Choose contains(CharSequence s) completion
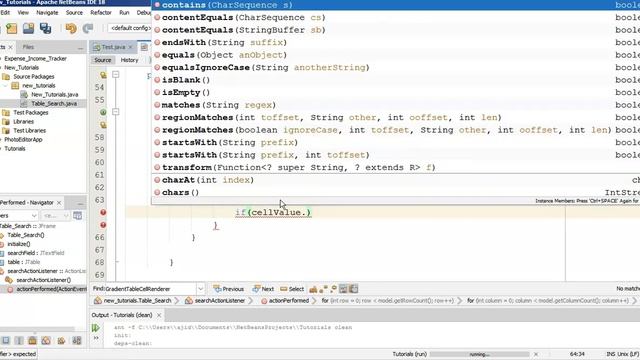 pyautogui.click(x=396, y=5)
